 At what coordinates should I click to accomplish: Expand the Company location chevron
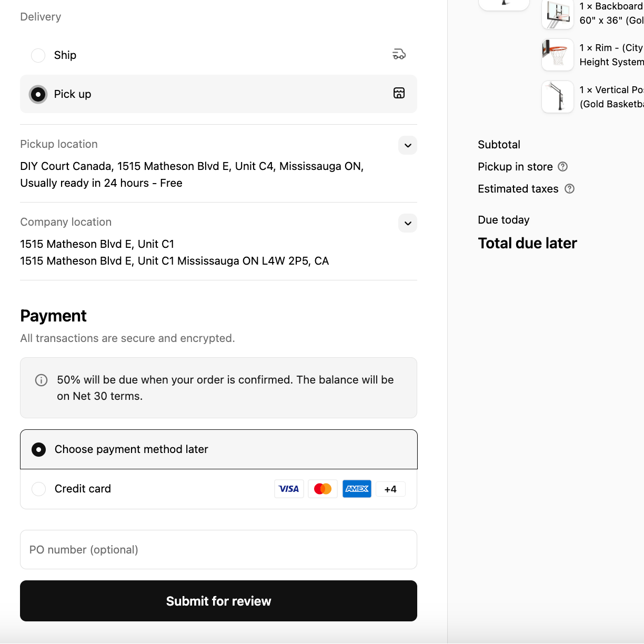(408, 223)
